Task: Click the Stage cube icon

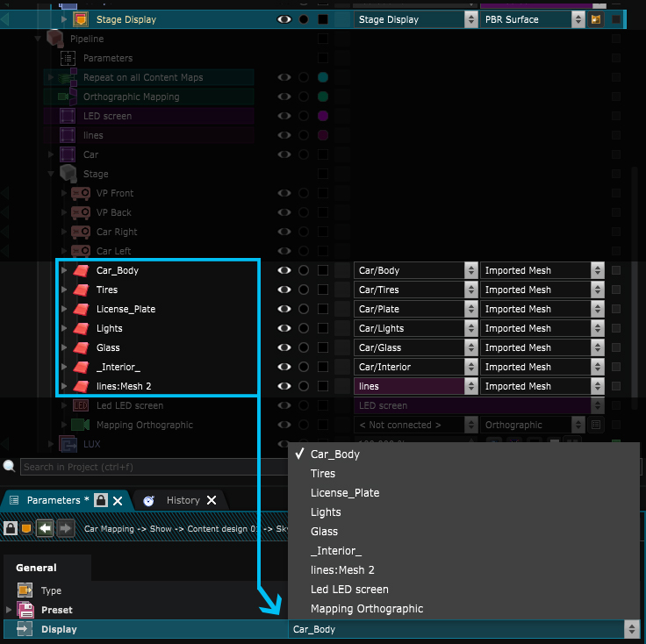Action: click(x=68, y=174)
